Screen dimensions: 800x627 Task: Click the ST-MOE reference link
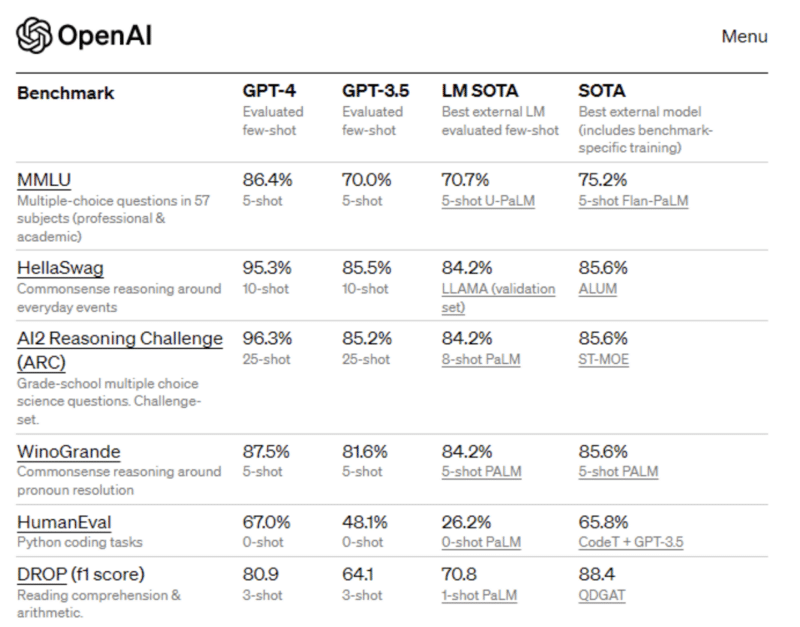(x=604, y=359)
